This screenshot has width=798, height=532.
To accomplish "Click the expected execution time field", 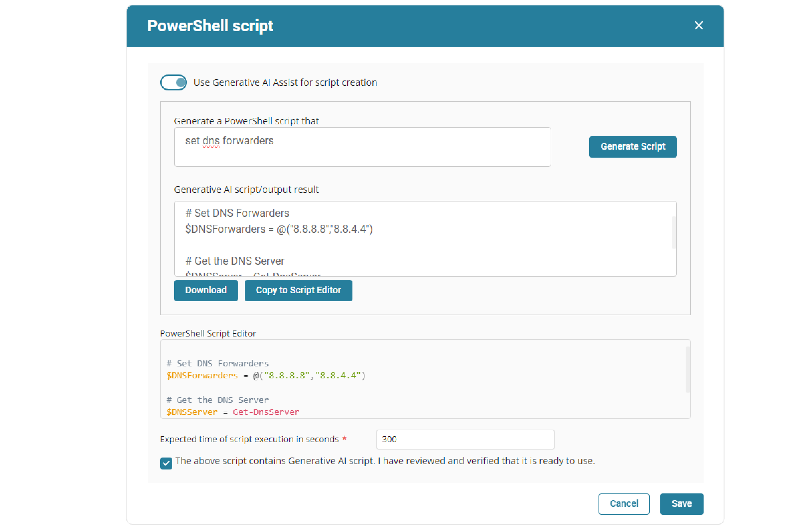I will click(x=465, y=439).
